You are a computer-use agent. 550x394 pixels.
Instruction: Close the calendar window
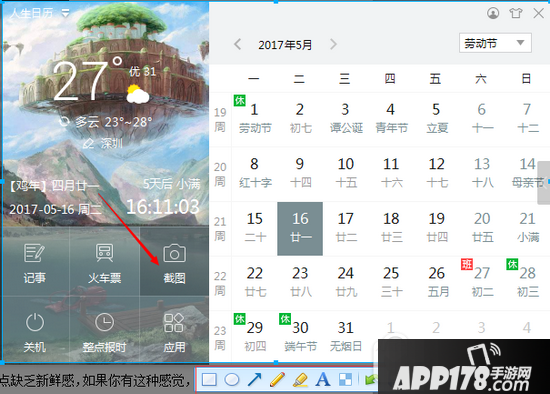coord(538,13)
